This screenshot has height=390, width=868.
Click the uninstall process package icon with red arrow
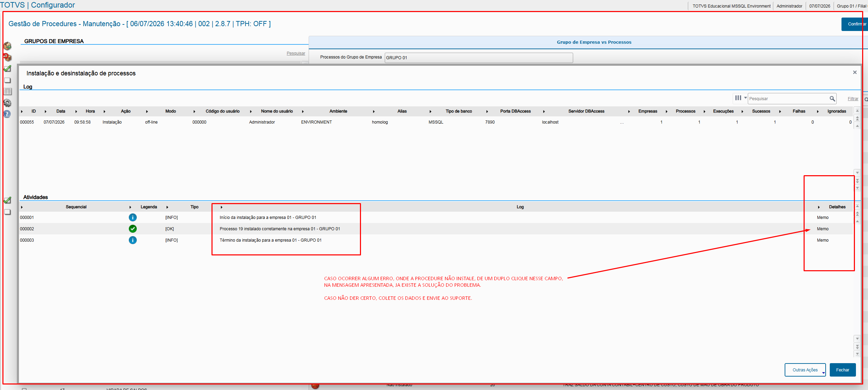[7, 57]
